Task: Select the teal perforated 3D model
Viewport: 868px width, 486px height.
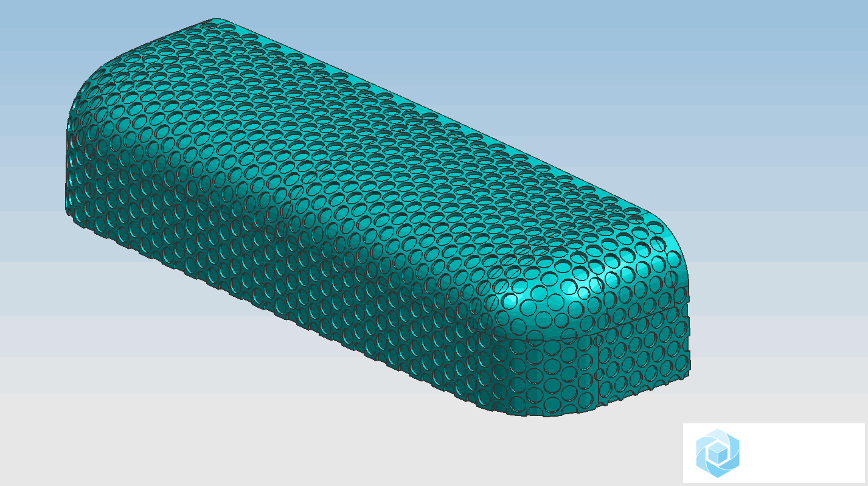Action: click(377, 218)
